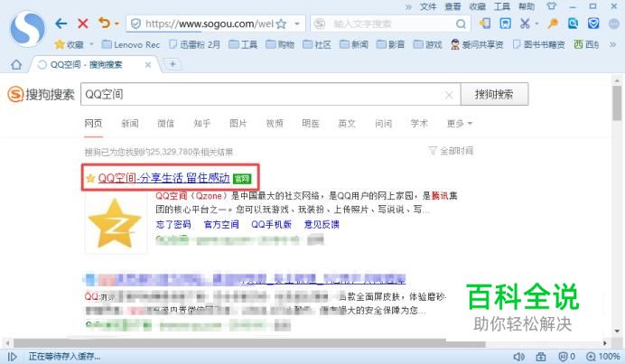The image size is (625, 364).
Task: Click the home icon beside tabs
Action: pos(16,65)
